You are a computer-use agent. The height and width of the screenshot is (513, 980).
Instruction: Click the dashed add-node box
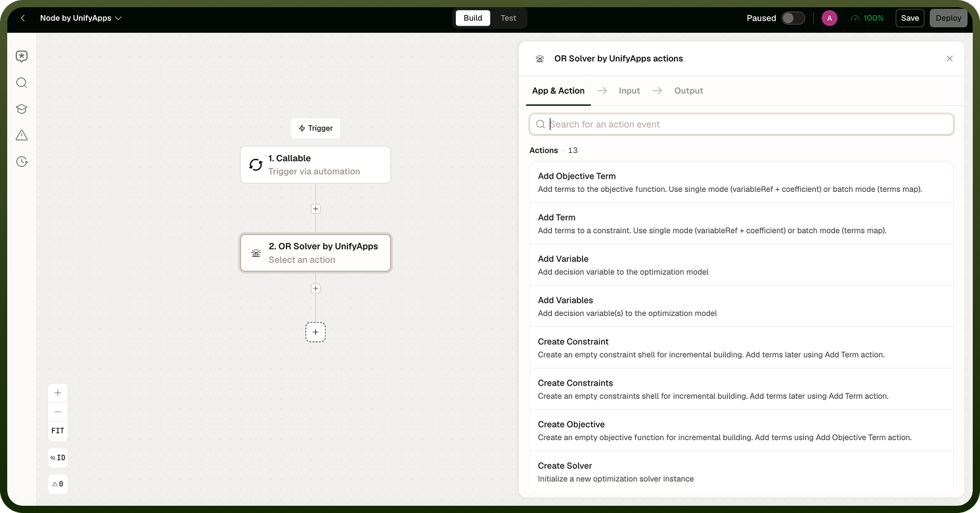315,332
